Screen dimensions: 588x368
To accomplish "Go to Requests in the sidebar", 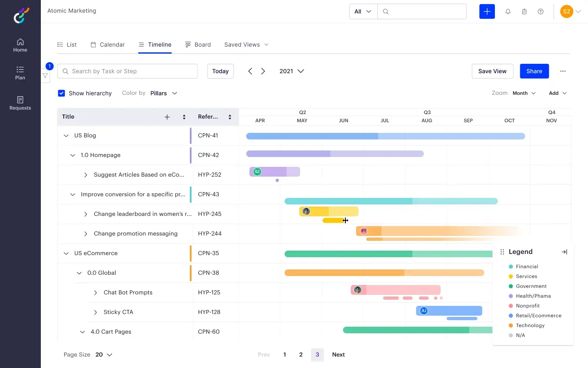I will pos(20,103).
